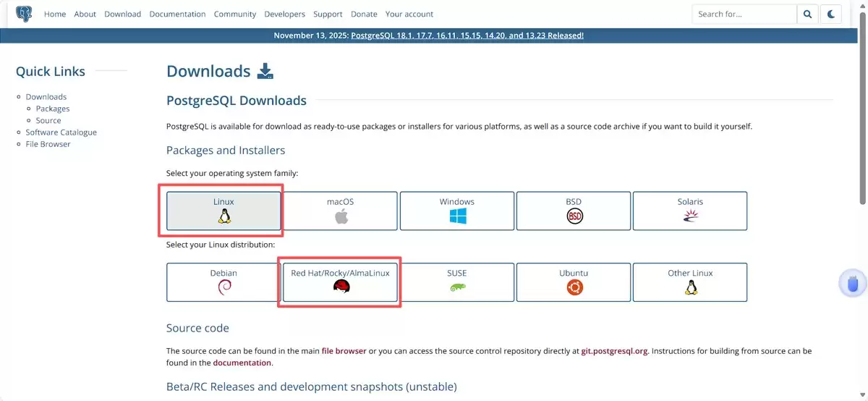
Task: Toggle dark mode with moon icon
Action: pos(832,14)
